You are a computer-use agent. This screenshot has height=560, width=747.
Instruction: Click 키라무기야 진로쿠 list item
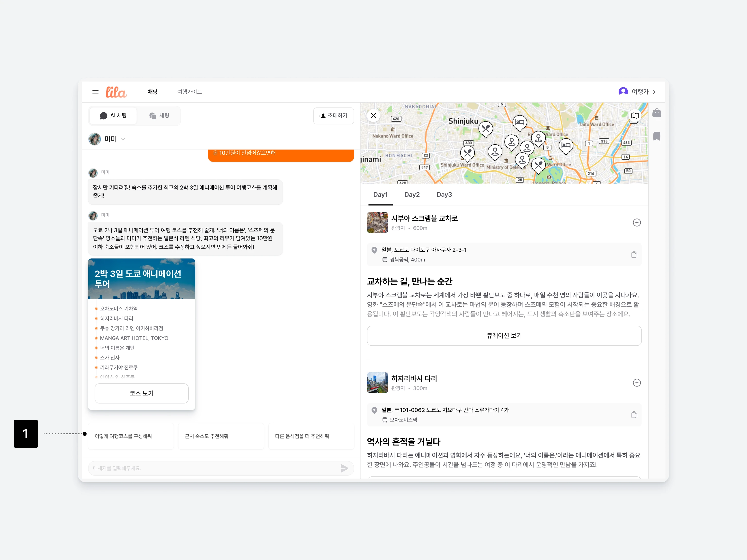pyautogui.click(x=118, y=367)
